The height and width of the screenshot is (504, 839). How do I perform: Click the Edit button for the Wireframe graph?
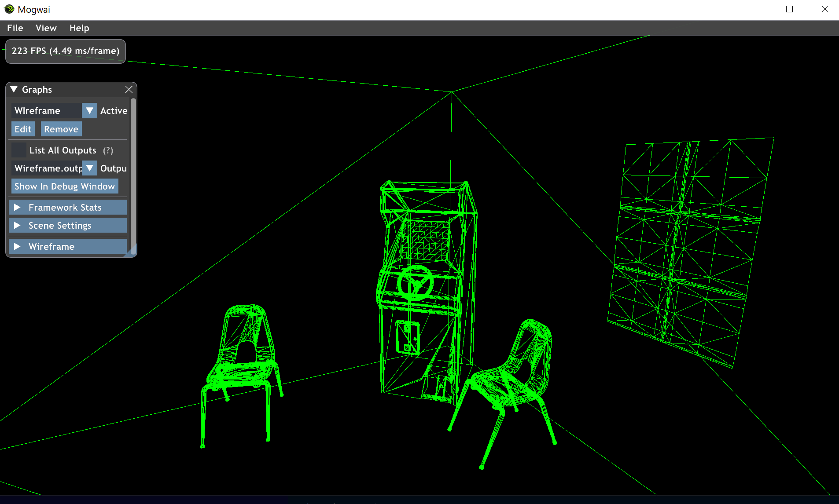[22, 128]
